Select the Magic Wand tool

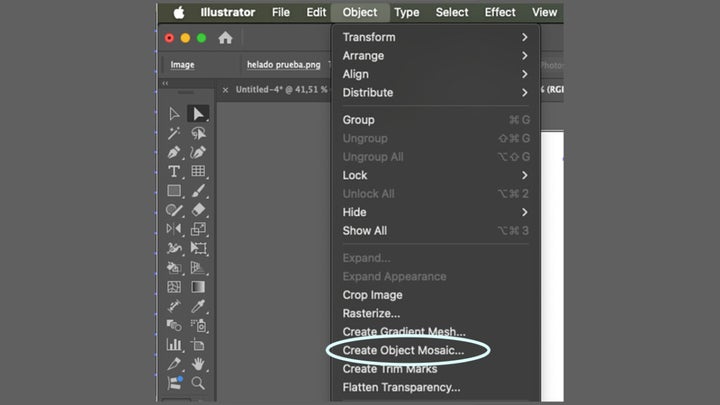pos(174,133)
